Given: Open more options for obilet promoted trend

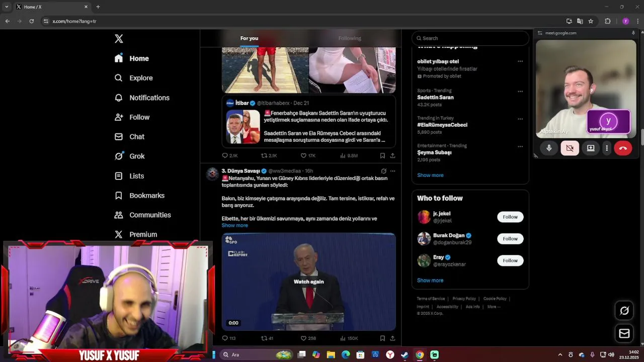Looking at the screenshot, I should point(520,61).
